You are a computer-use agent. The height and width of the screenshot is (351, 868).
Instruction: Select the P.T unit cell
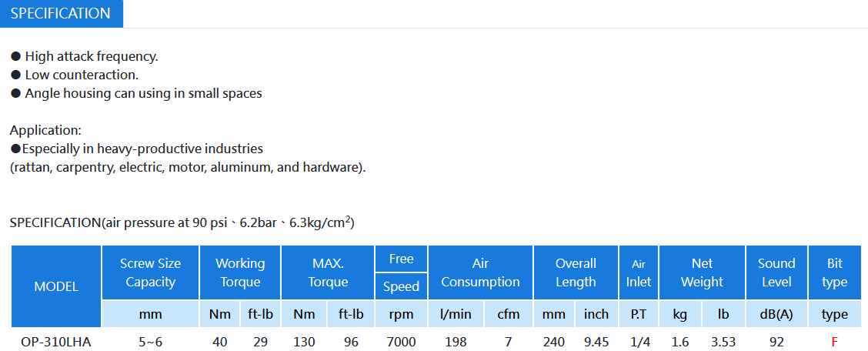pos(639,314)
